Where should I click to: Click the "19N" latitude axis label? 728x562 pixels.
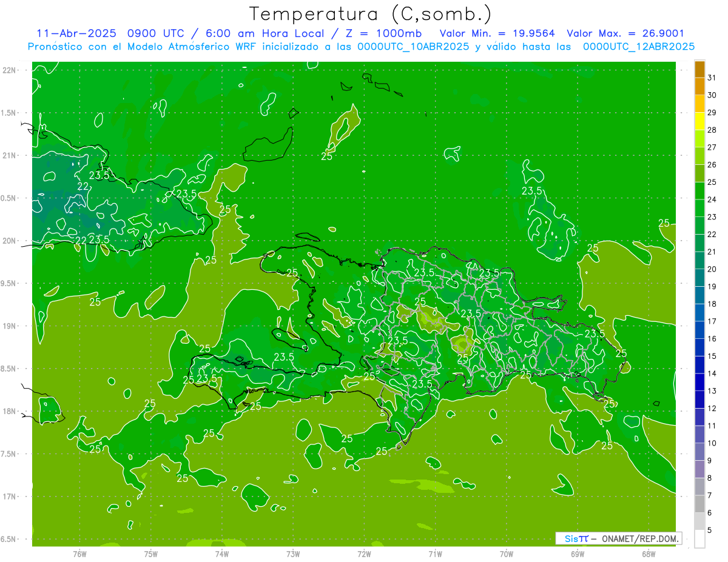pos(9,326)
